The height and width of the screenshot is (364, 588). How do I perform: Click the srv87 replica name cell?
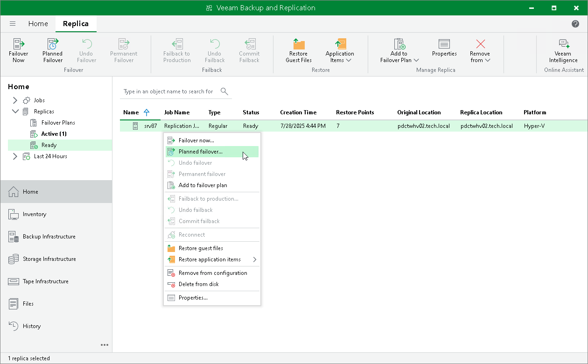150,126
